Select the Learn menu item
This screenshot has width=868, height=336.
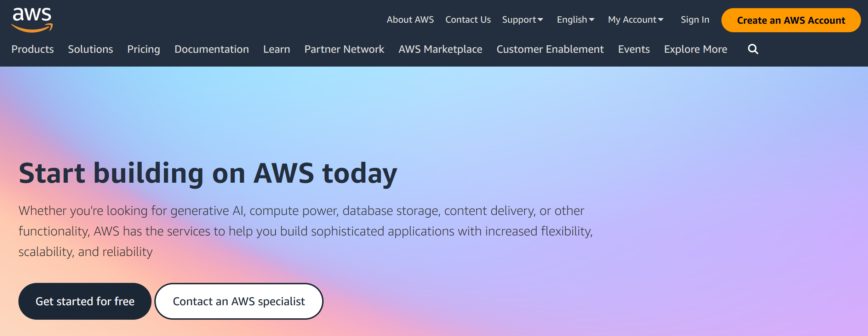pos(276,49)
